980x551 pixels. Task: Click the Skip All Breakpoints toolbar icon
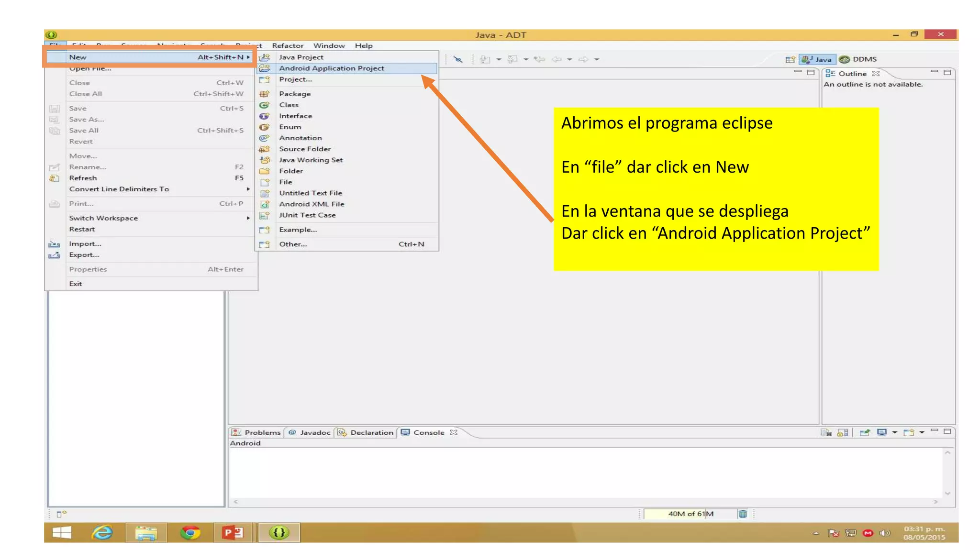click(458, 59)
